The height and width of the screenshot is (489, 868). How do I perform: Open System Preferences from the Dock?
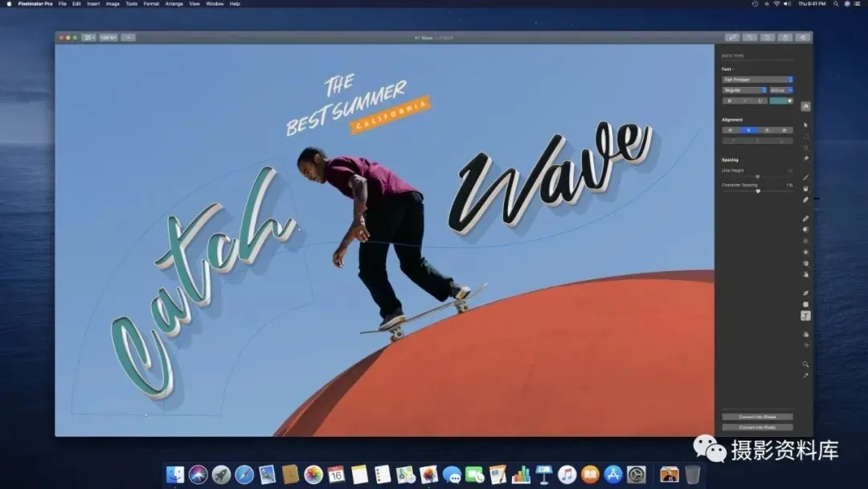tap(636, 475)
